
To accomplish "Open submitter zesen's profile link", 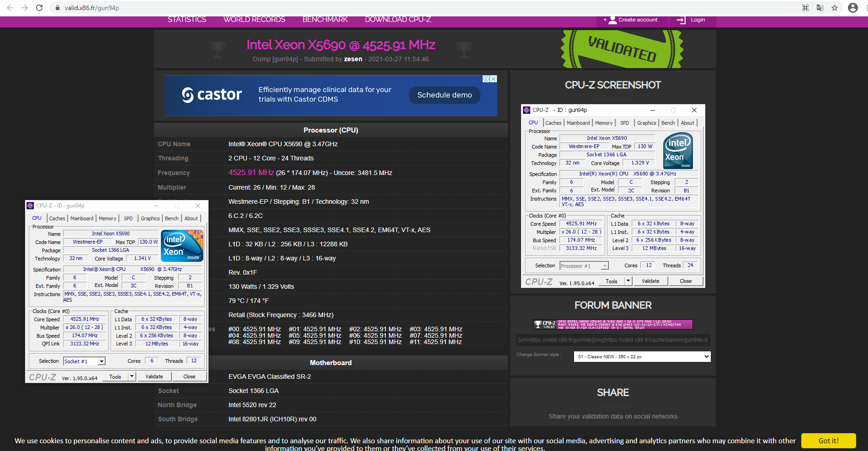I will pos(353,59).
